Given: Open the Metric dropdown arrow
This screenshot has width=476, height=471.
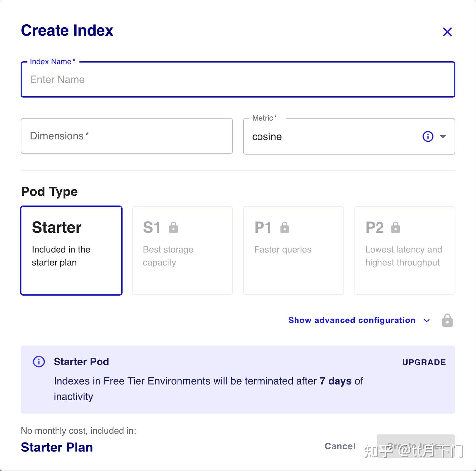Looking at the screenshot, I should (x=443, y=136).
